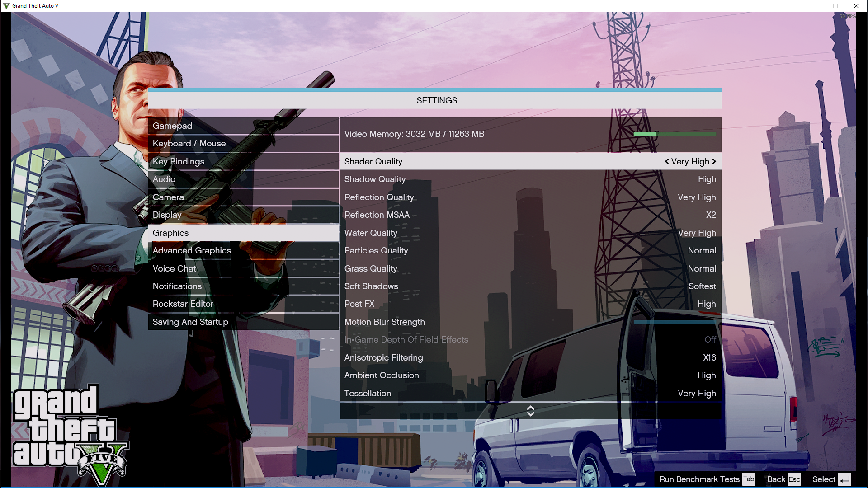Select the Shadow Quality option row
Viewport: 868px width, 488px height.
[530, 179]
